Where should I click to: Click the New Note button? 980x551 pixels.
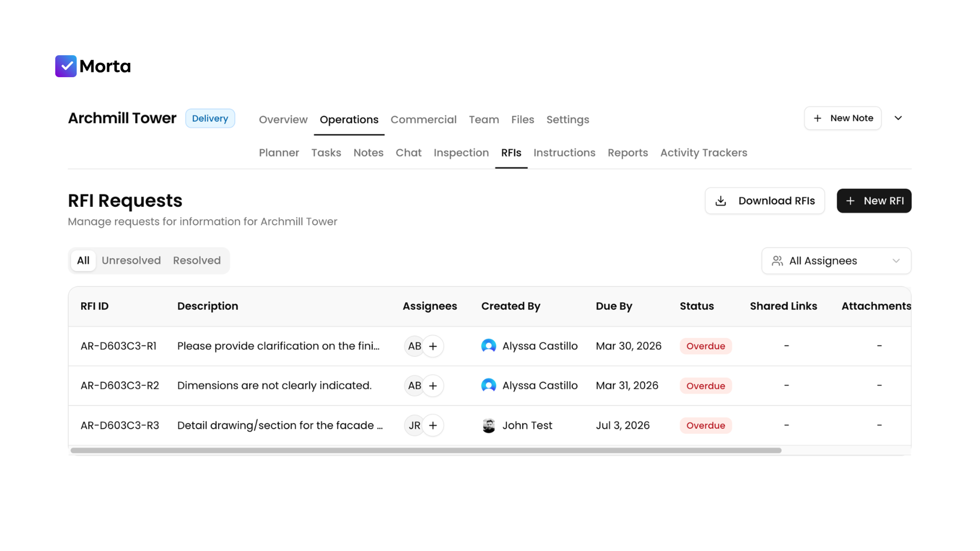click(843, 118)
